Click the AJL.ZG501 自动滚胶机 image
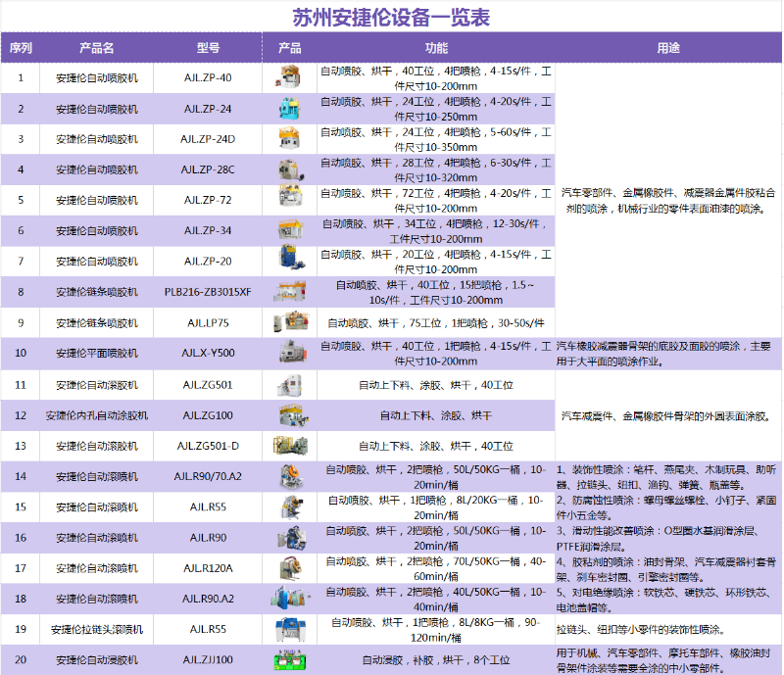Viewport: 784px width, 675px height. tap(289, 384)
